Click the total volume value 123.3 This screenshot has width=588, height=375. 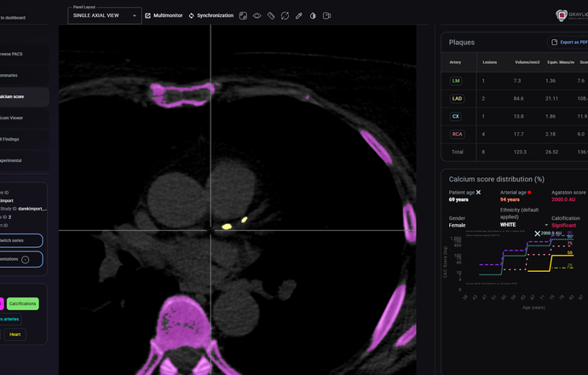coord(520,152)
